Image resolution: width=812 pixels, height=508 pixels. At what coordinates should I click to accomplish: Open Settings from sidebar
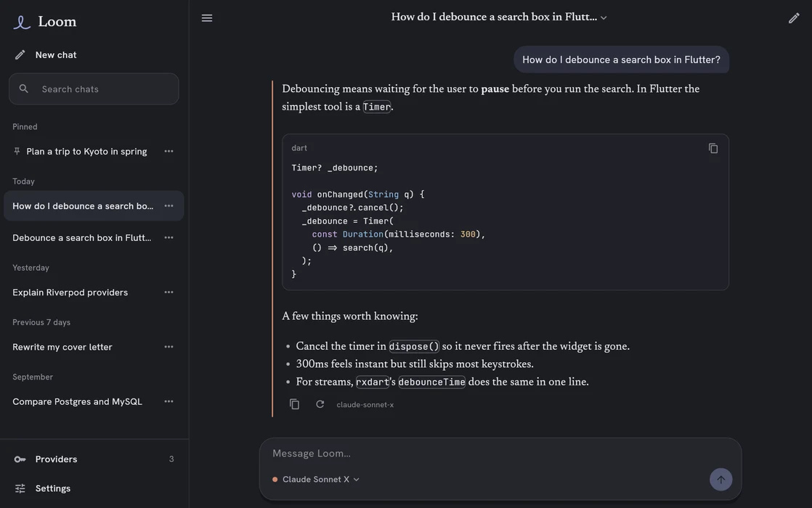click(x=94, y=488)
